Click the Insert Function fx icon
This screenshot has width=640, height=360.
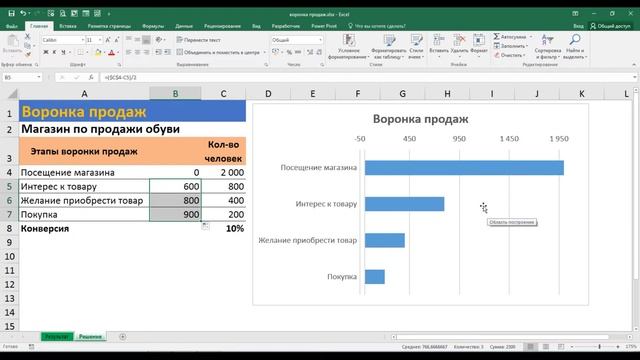[91, 77]
